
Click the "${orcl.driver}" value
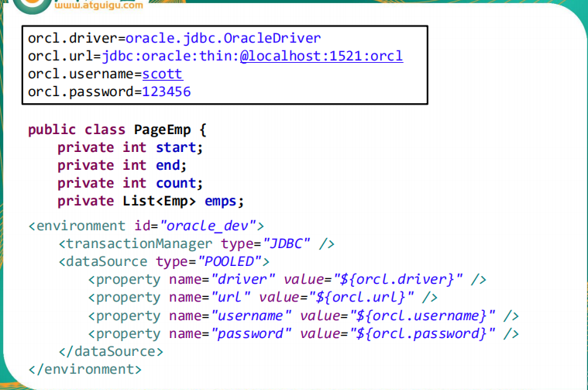tap(398, 280)
